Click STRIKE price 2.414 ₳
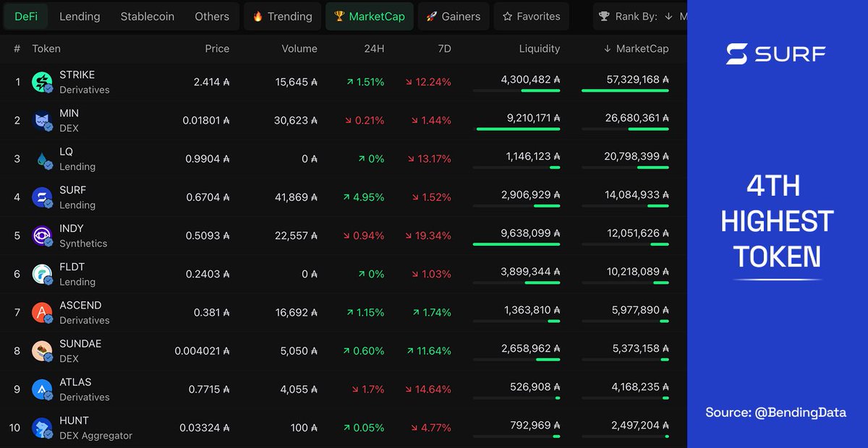868x448 pixels. point(211,82)
